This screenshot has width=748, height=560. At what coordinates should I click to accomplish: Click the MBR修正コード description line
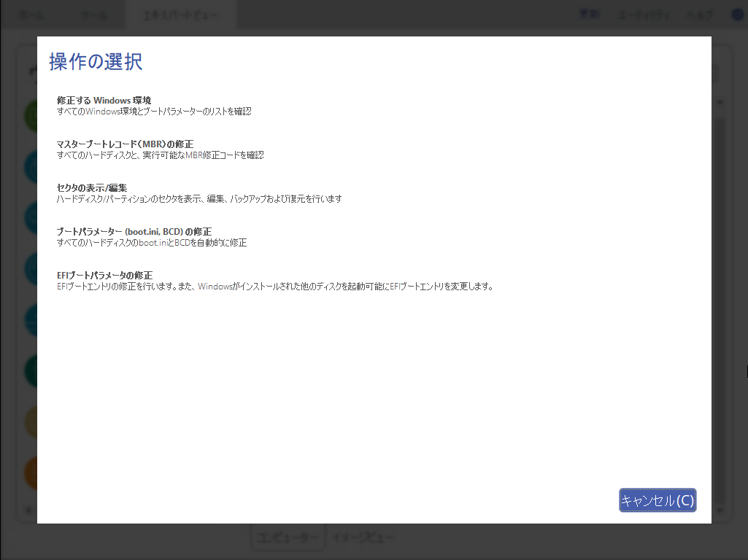click(161, 155)
